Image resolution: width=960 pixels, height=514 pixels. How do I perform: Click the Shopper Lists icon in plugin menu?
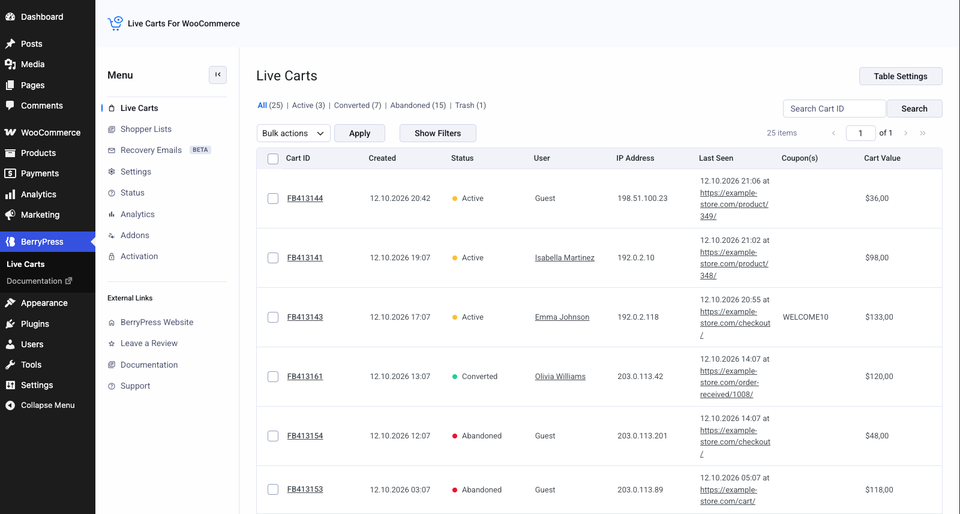[111, 129]
